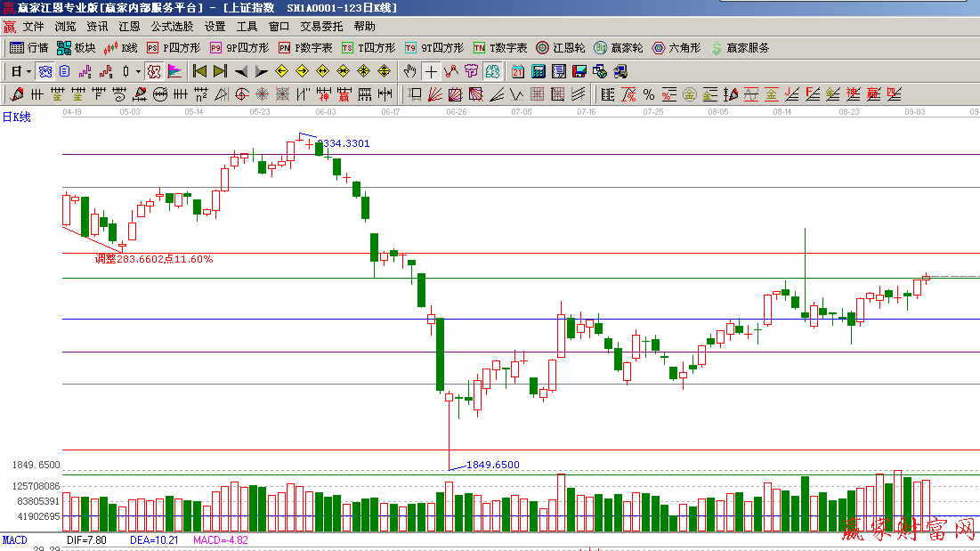
Task: Click the P四方形 toolbar button
Action: [174, 48]
